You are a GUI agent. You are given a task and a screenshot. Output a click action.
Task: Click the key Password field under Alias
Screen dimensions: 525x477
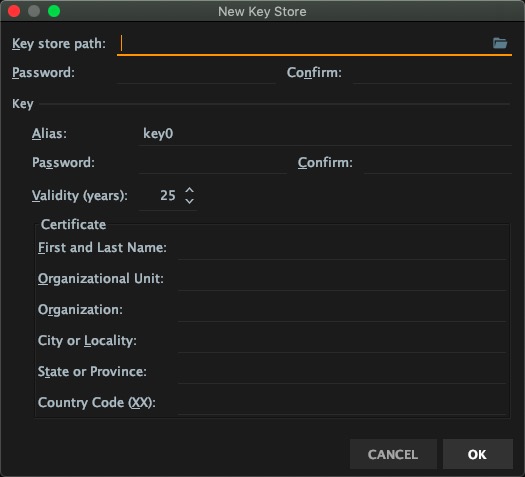pos(213,163)
